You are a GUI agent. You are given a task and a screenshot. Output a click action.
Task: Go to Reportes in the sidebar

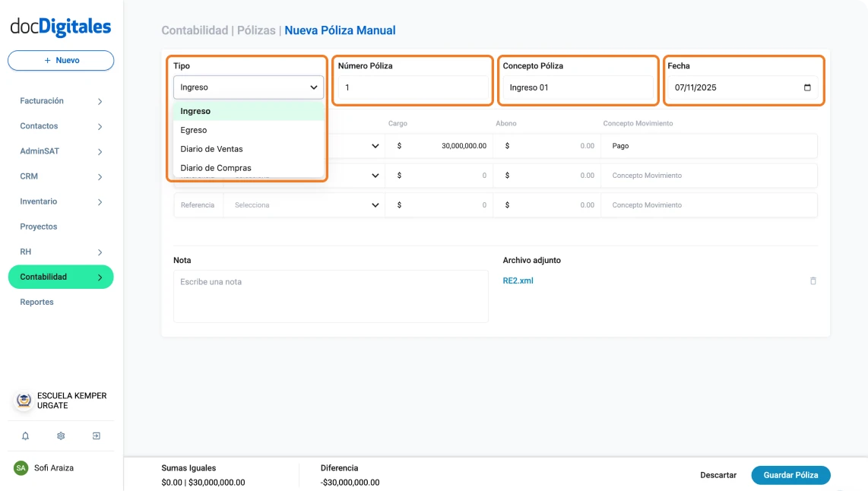[x=37, y=302]
